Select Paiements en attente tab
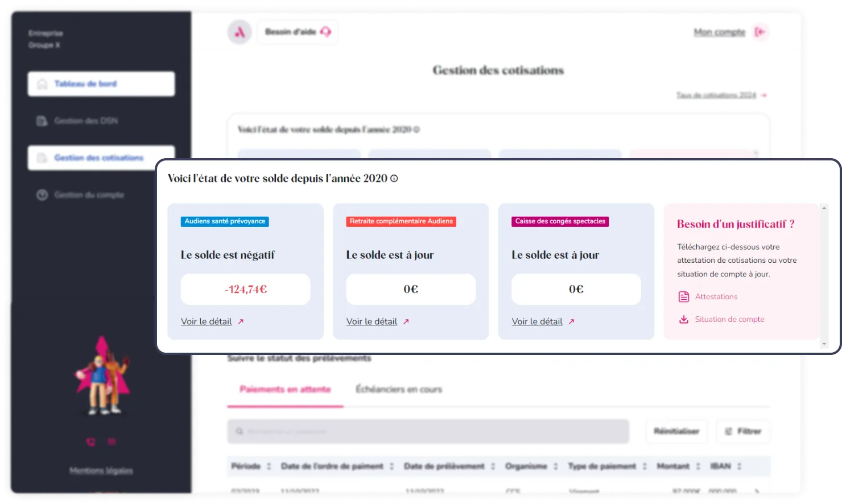This screenshot has width=842, height=504. point(285,390)
